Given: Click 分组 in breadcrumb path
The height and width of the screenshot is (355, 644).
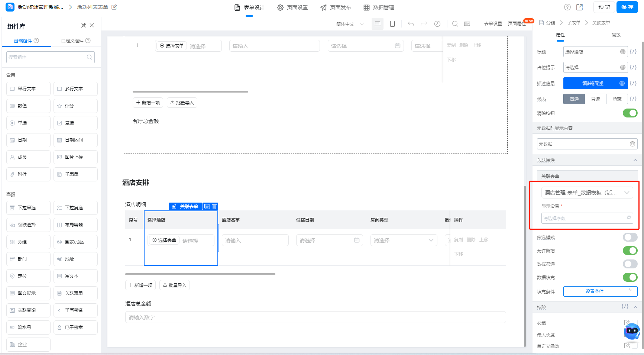Looking at the screenshot, I should 550,23.
